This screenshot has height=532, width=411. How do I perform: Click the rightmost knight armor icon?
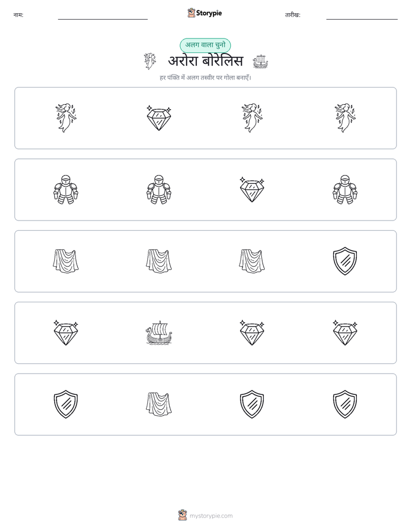345,189
